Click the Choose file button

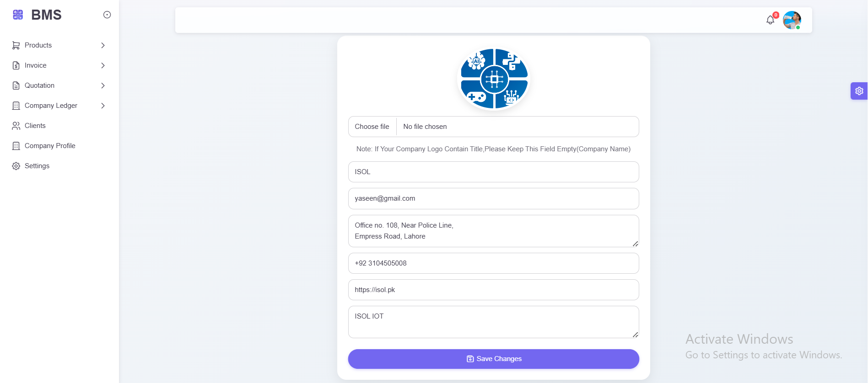click(x=372, y=127)
